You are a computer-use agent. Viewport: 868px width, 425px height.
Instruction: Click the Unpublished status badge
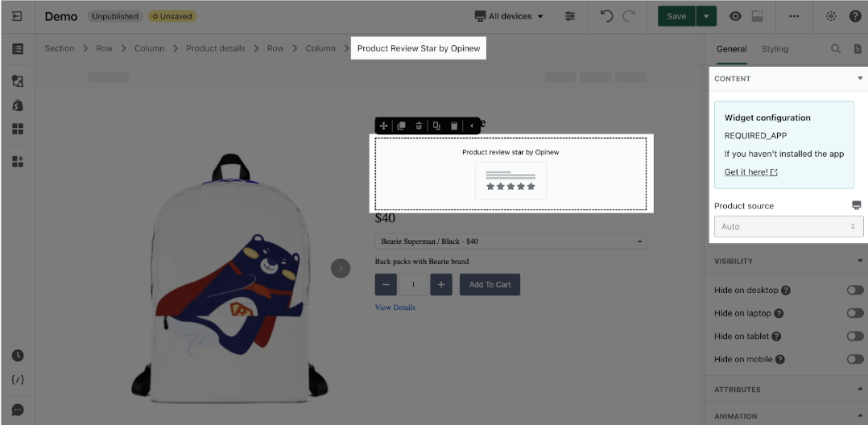[x=114, y=16]
